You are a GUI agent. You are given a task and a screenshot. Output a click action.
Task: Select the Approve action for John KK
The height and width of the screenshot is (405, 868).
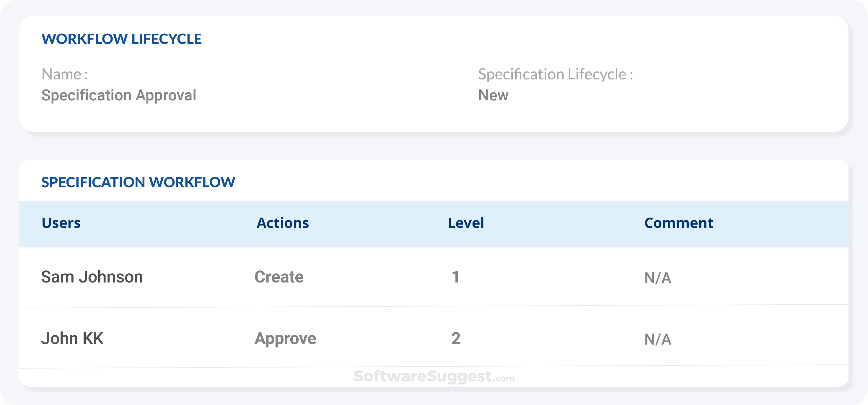285,339
